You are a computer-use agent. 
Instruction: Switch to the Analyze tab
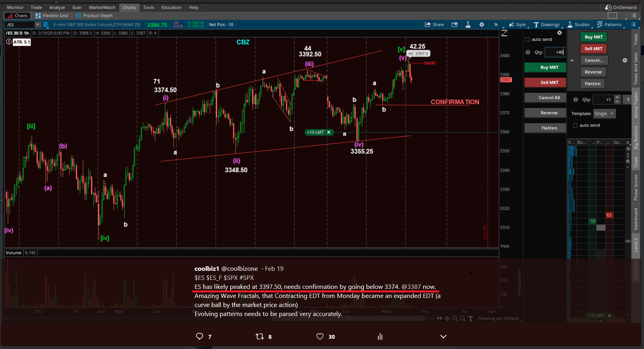57,7
